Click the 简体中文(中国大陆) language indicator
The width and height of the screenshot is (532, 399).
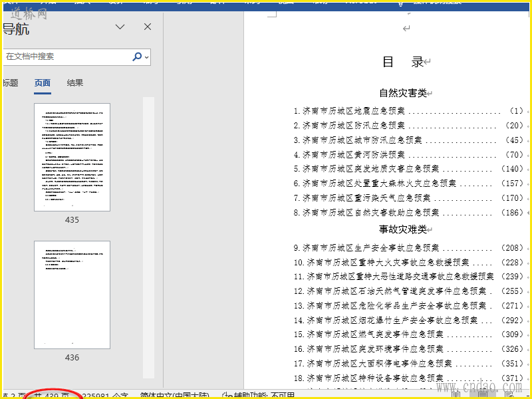pyautogui.click(x=175, y=395)
